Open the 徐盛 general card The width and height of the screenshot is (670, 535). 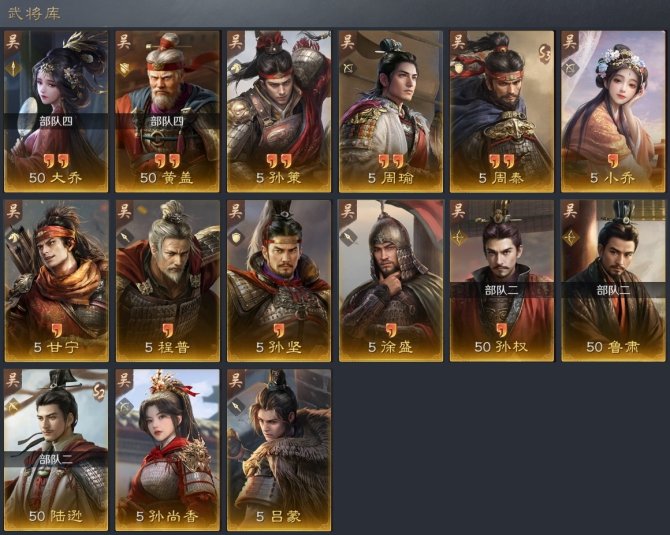[x=391, y=281]
